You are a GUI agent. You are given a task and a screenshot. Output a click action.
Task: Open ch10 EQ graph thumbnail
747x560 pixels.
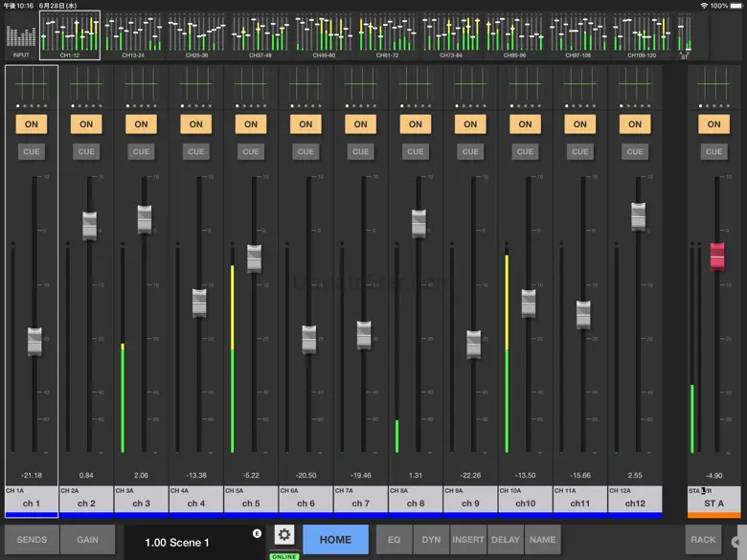[x=525, y=84]
